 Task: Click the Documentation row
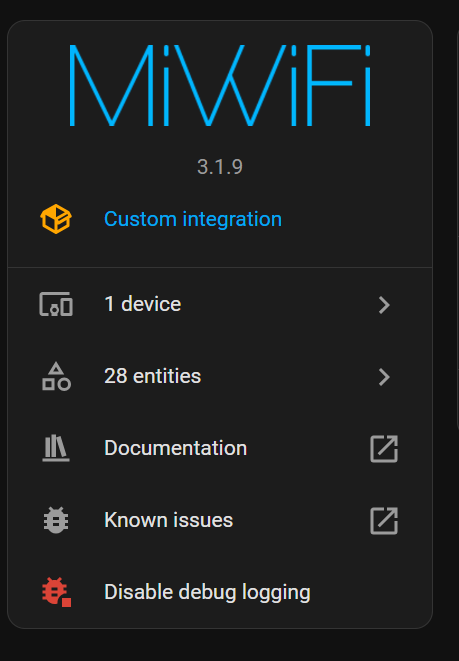pyautogui.click(x=220, y=449)
